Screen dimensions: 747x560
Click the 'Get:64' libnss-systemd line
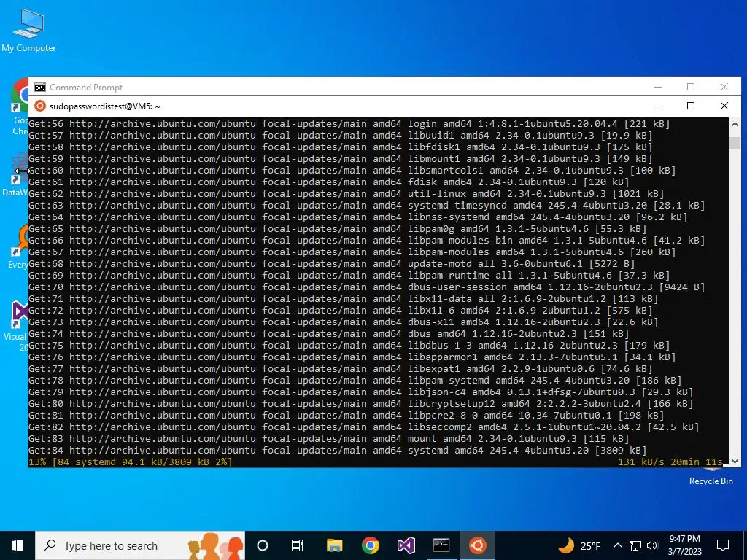(357, 217)
